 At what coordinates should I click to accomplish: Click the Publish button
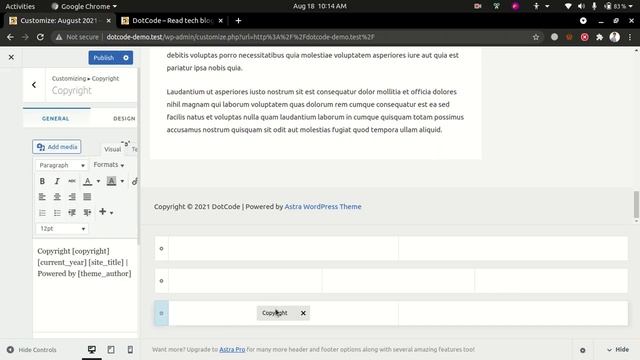(104, 58)
